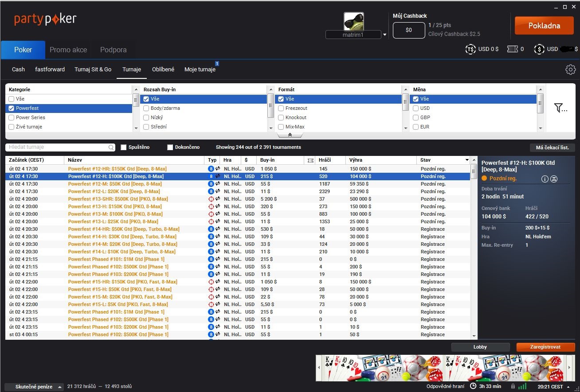Screen dimensions: 580x392
Task: Click the frog avatar picture above matrim1
Action: 354,21
